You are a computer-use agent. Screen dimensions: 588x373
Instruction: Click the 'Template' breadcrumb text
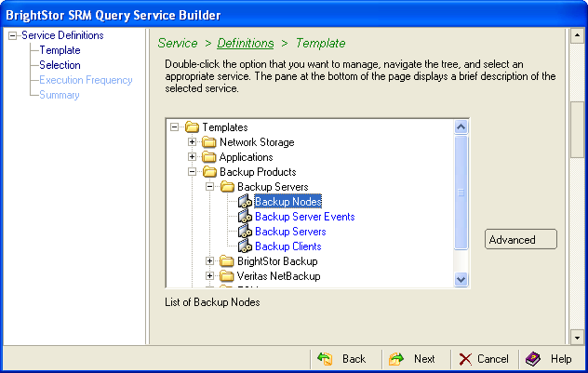click(321, 43)
